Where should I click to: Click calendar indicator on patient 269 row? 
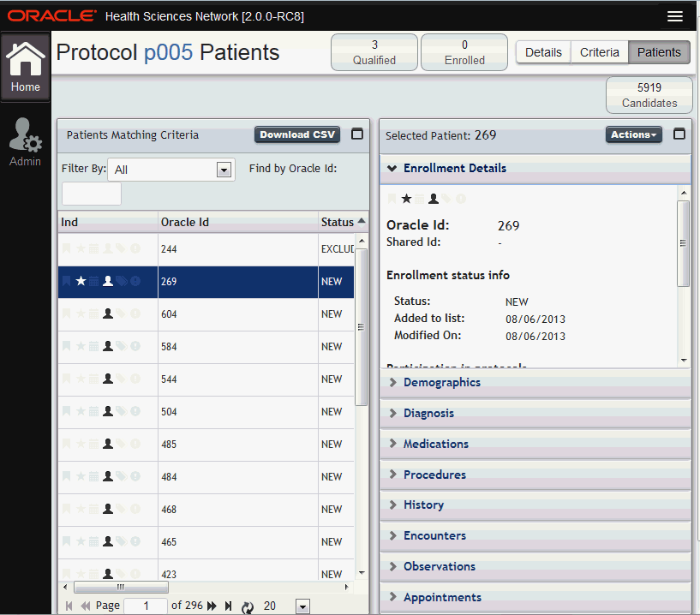click(x=93, y=281)
